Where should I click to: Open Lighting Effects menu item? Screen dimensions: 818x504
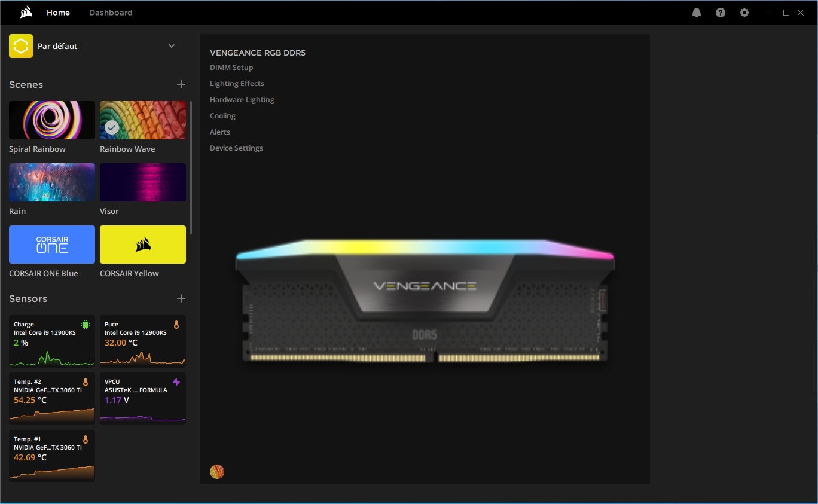tap(237, 84)
